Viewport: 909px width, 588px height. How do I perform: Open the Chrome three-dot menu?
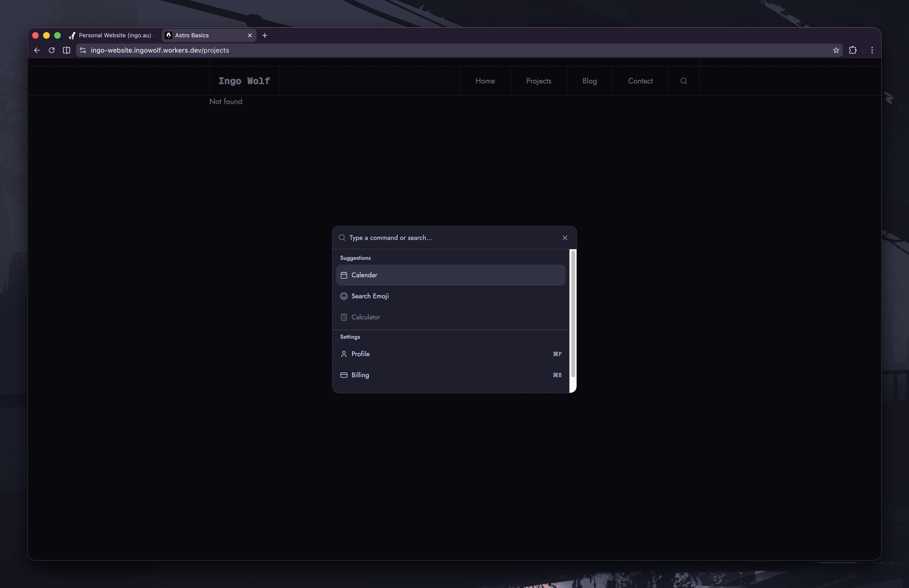(872, 50)
